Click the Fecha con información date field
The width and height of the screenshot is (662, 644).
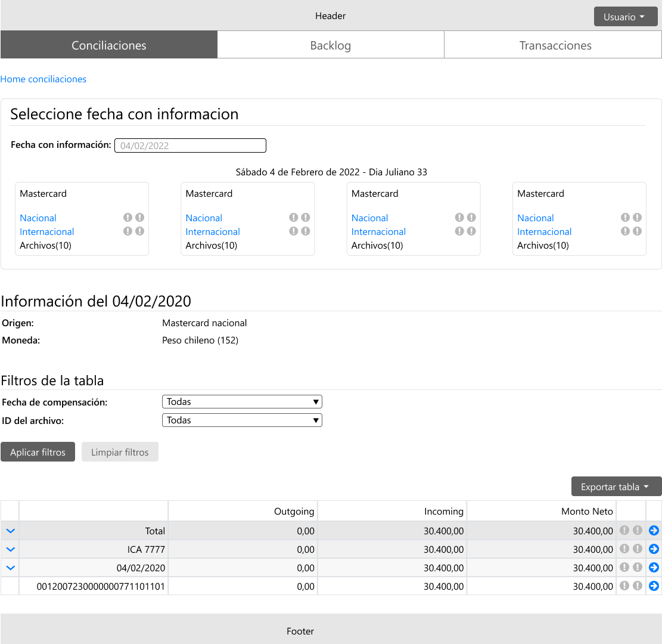pyautogui.click(x=190, y=145)
